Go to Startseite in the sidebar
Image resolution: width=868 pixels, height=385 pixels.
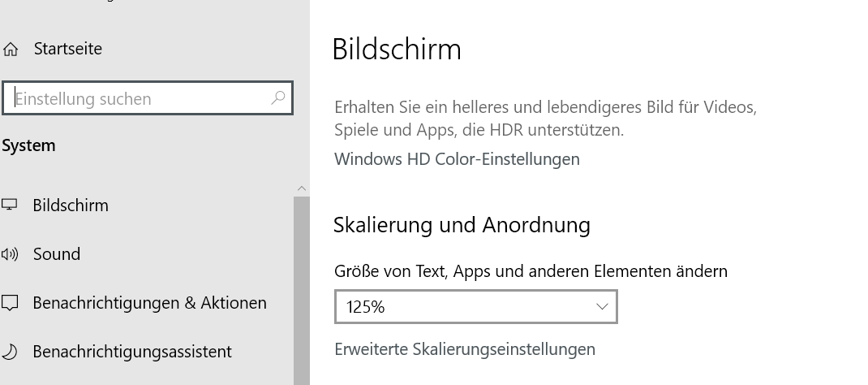click(x=68, y=49)
